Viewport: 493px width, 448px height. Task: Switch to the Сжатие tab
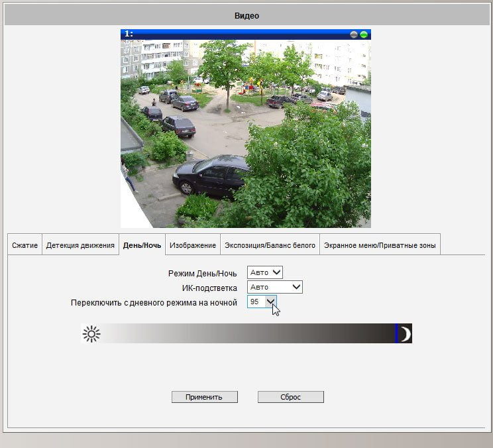[25, 245]
